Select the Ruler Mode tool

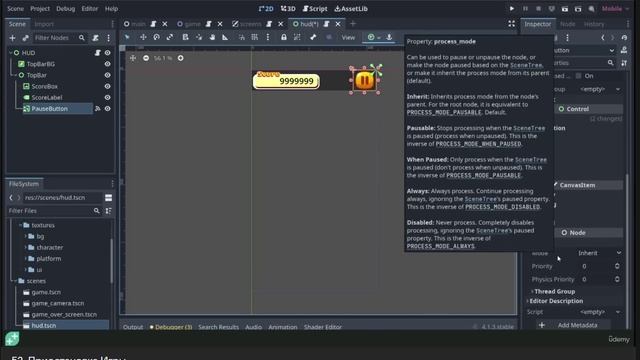click(x=225, y=37)
